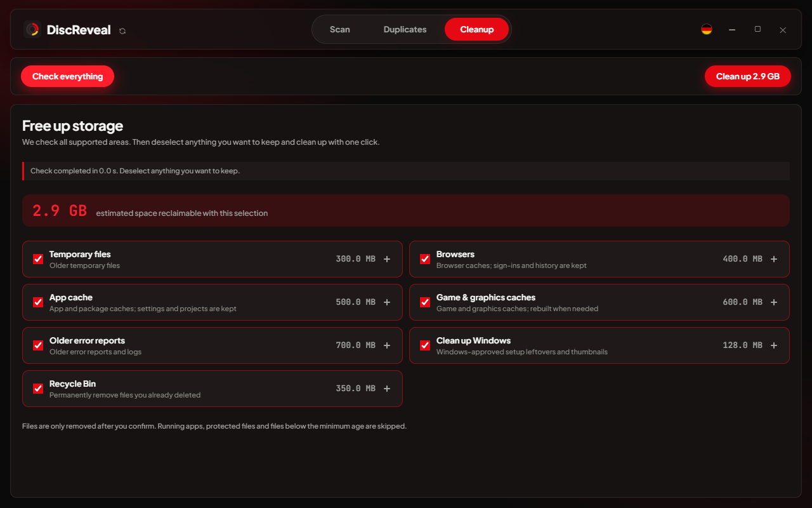Viewport: 812px width, 508px height.
Task: Open the Duplicates tab
Action: click(405, 29)
